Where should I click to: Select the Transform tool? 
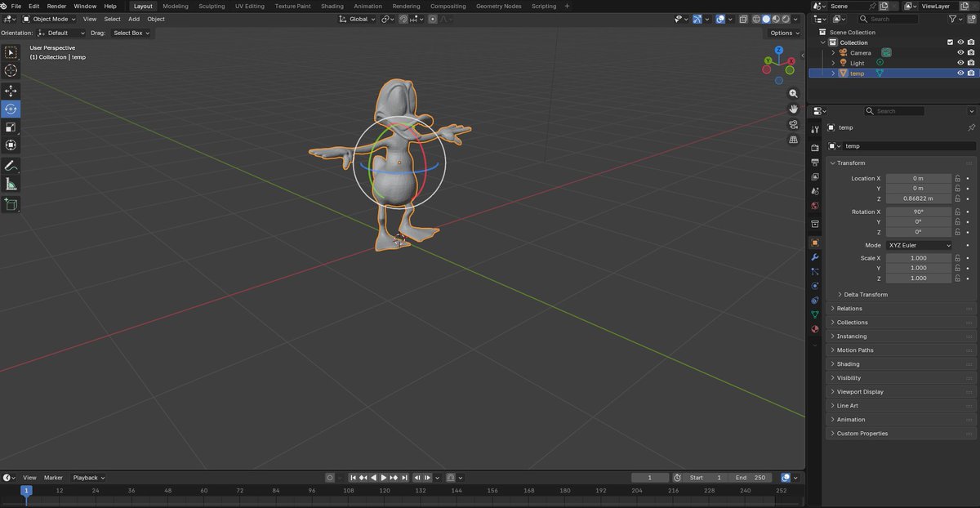11,145
